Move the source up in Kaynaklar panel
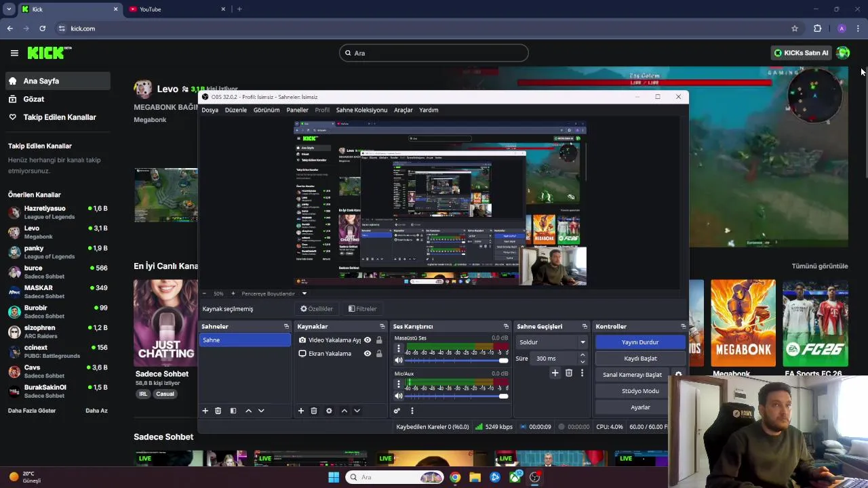The width and height of the screenshot is (868, 488). click(x=344, y=411)
